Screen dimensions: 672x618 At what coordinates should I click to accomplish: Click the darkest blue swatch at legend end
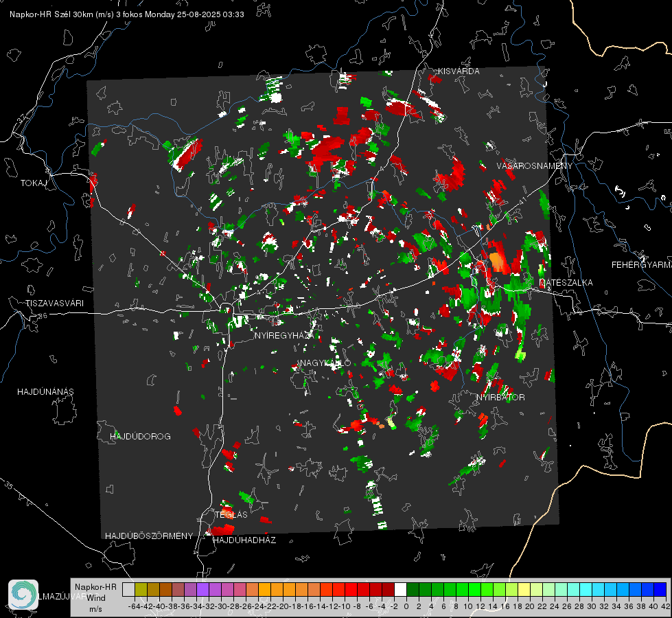pyautogui.click(x=660, y=589)
